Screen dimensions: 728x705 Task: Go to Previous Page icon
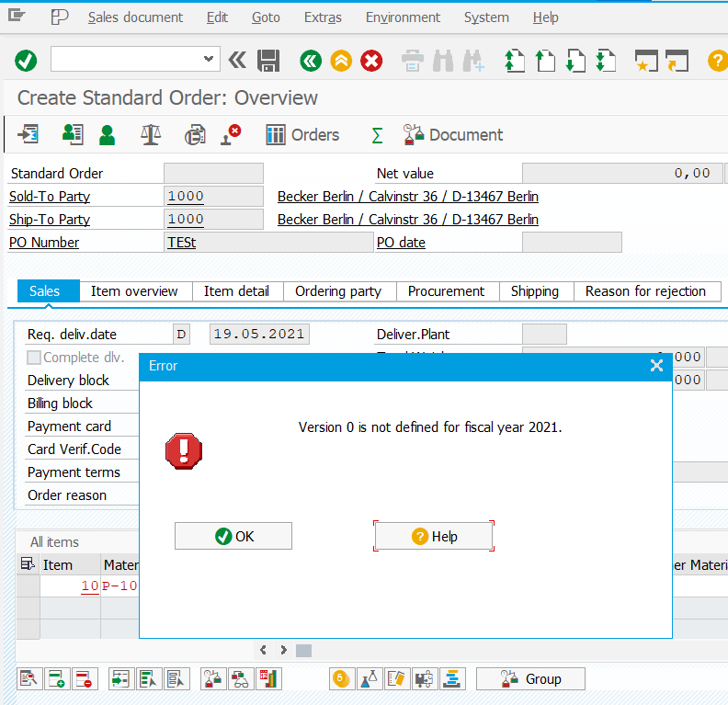coord(545,61)
